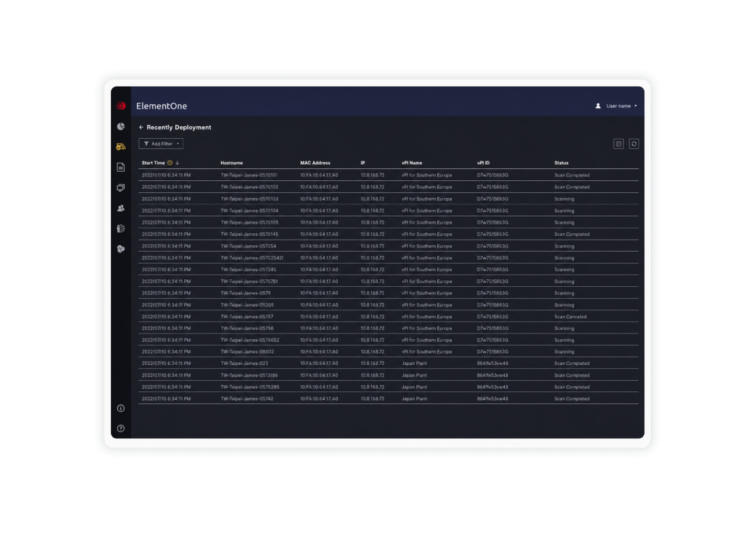
Task: Select hostname TW-Taipei-James-0575285
Action: click(250, 387)
